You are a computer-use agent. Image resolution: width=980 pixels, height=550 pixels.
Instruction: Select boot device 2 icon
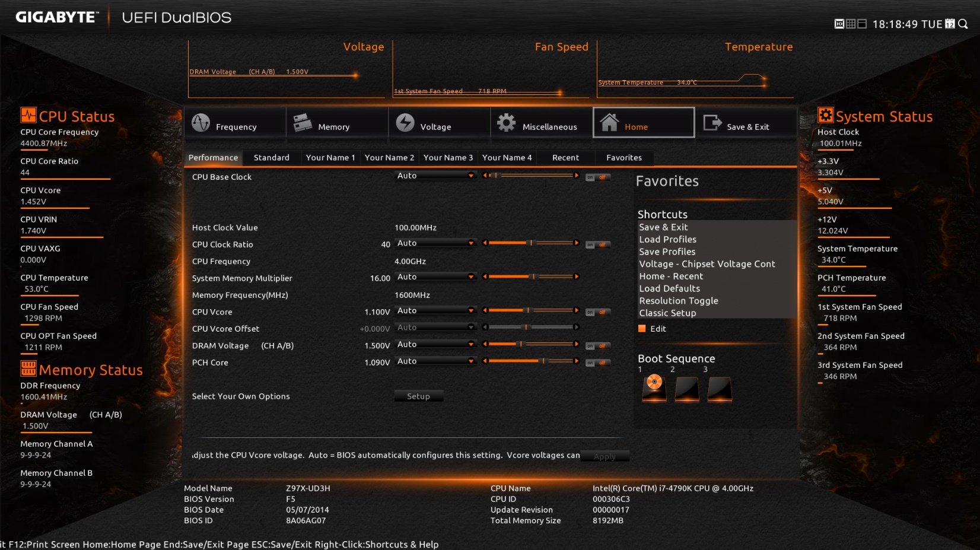(687, 389)
